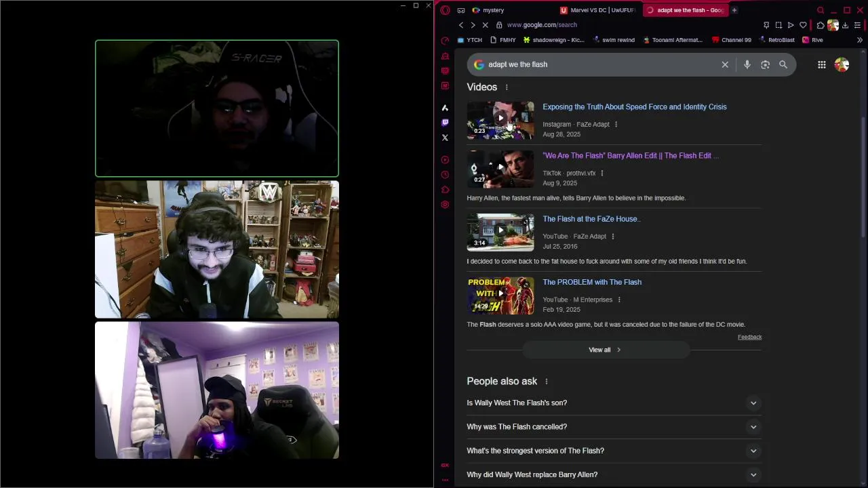
Task: Open the play-shaped Flow icon in toolbar
Action: coord(791,25)
